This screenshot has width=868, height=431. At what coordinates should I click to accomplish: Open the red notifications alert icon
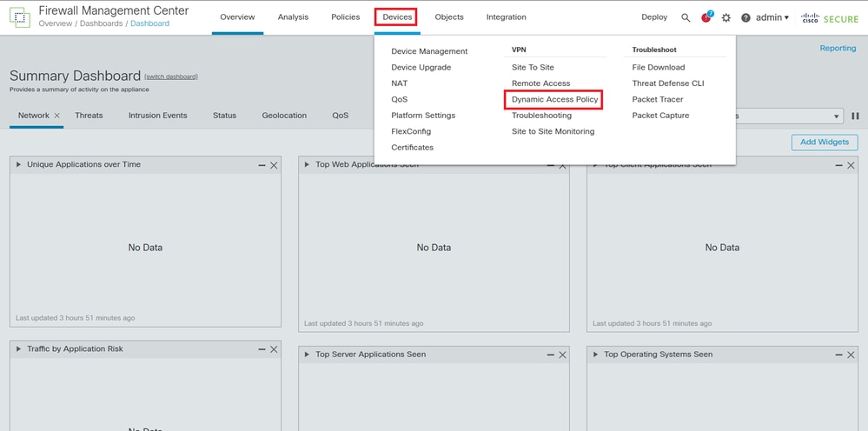pos(706,17)
